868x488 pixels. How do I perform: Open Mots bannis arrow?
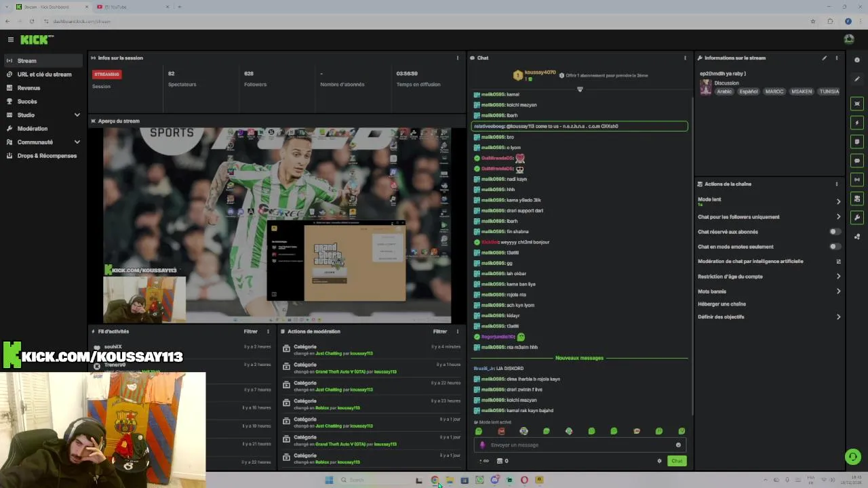tap(838, 291)
